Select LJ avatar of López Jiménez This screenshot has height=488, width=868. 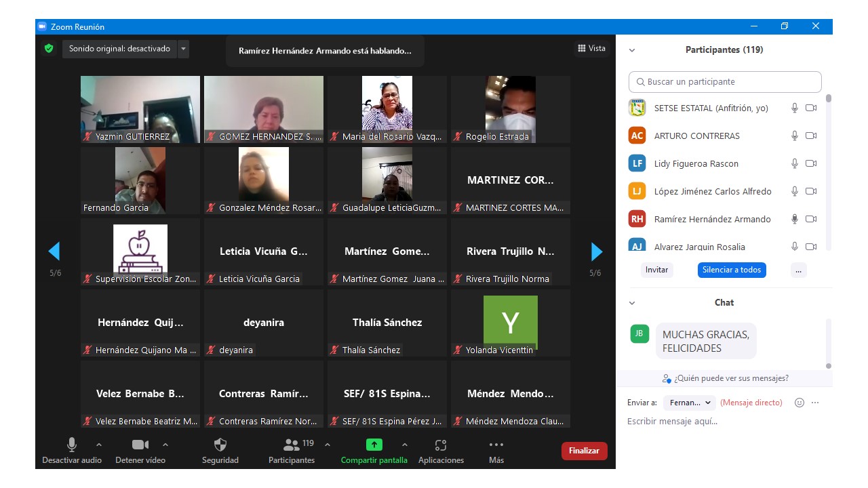pyautogui.click(x=637, y=191)
